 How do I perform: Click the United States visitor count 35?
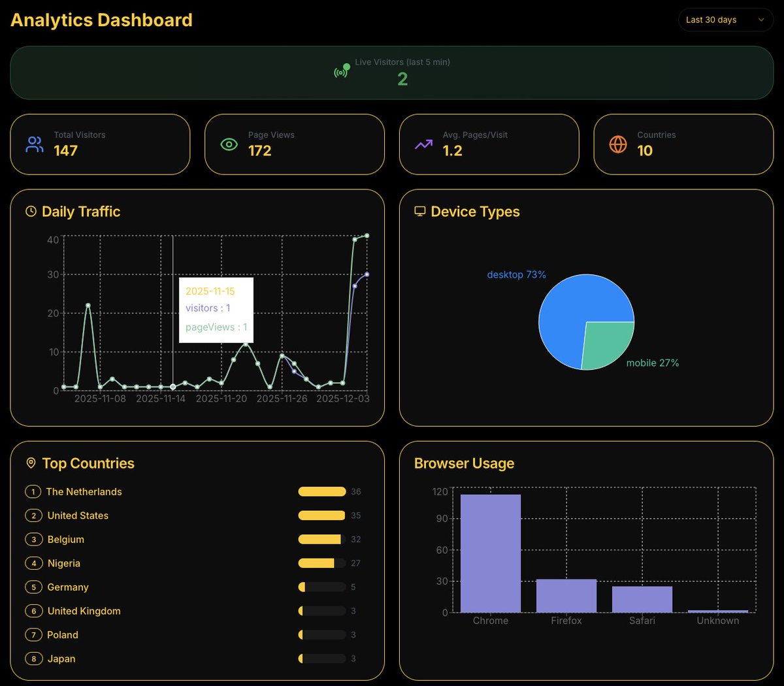pos(356,515)
